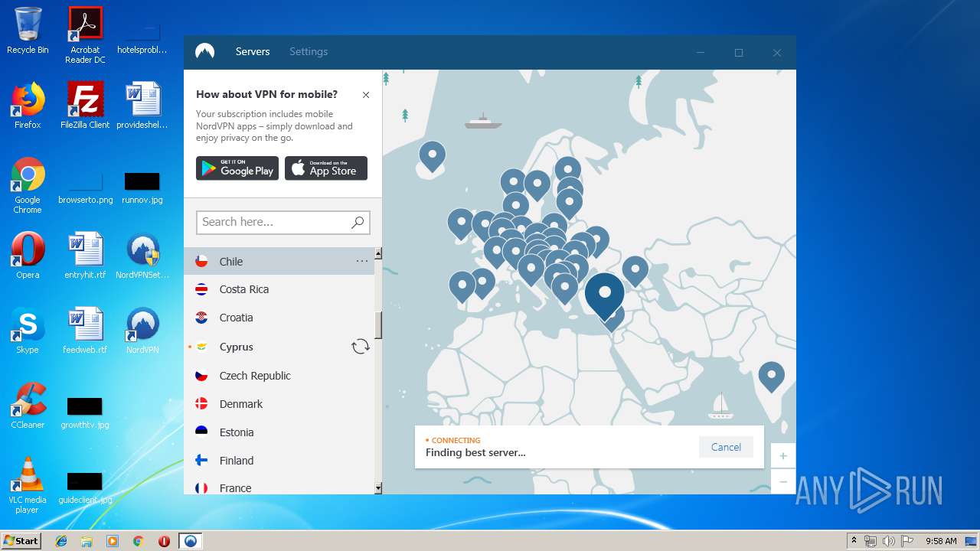Screen dimensions: 980x551
Task: Open the feedweb.rtf desktop file
Action: (85, 331)
